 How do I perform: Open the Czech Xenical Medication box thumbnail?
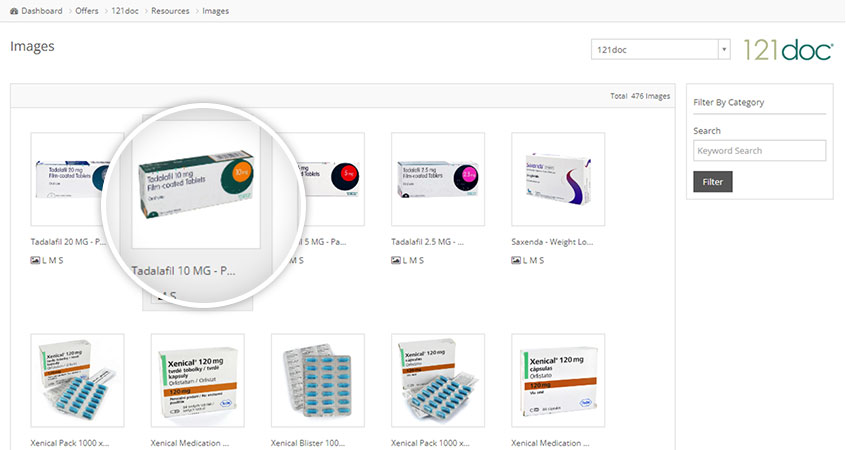tap(197, 380)
